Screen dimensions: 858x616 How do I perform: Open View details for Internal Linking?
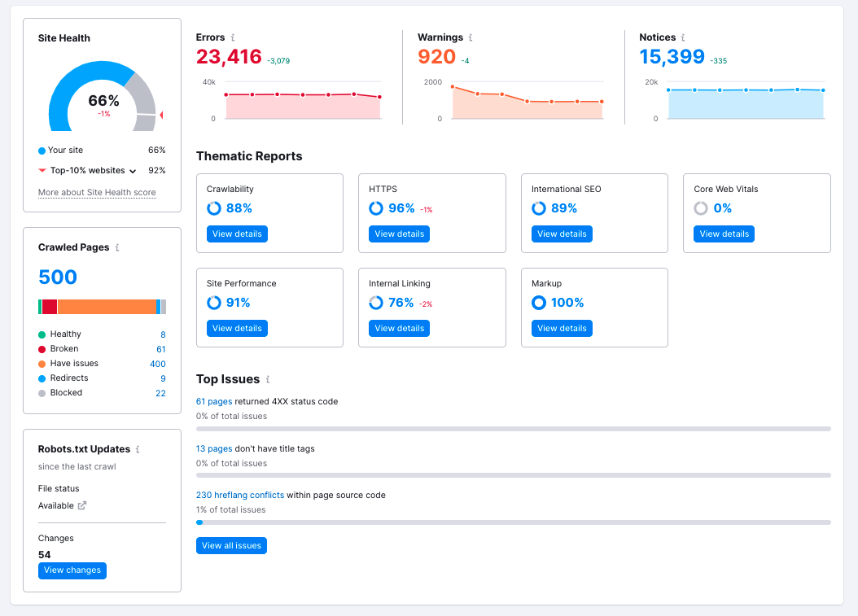pos(399,328)
